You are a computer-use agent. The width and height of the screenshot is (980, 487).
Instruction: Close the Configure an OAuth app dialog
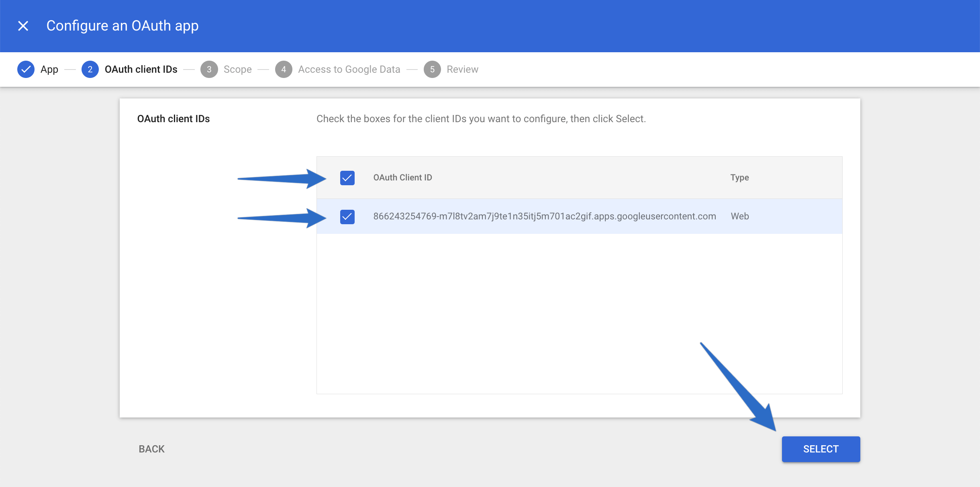[23, 26]
